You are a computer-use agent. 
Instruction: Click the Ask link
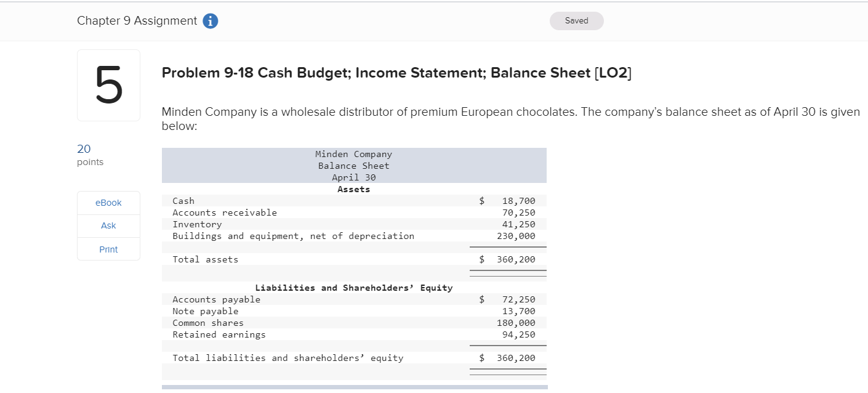[108, 225]
